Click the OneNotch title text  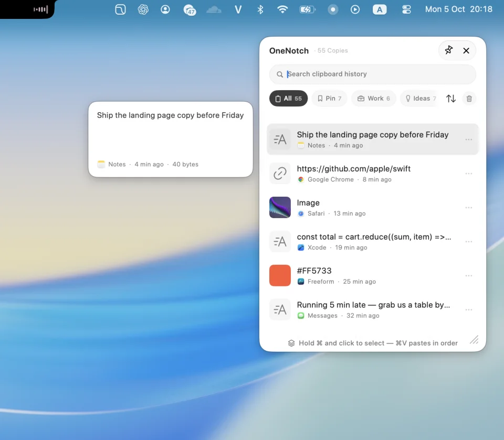(289, 51)
